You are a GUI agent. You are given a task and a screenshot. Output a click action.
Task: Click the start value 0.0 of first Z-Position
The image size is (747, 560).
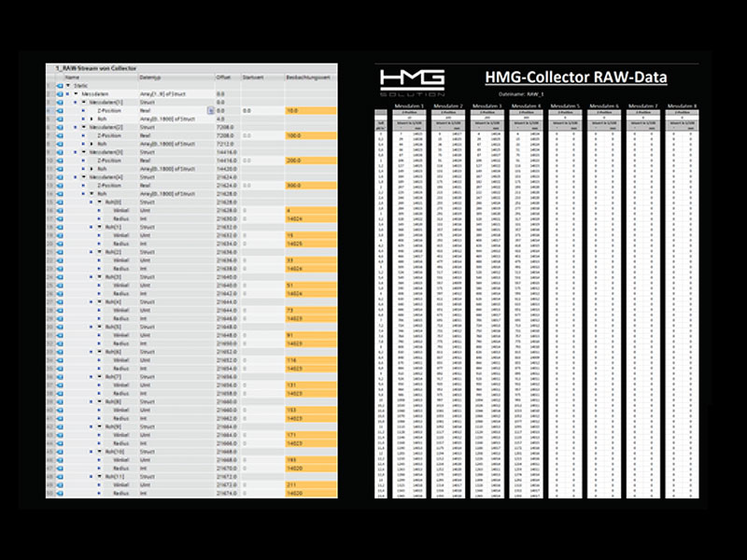point(263,110)
